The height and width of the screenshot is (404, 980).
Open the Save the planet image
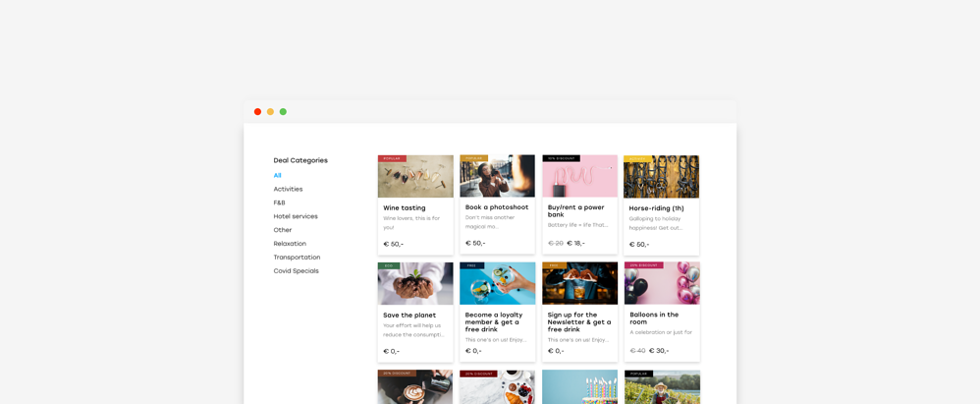point(415,283)
